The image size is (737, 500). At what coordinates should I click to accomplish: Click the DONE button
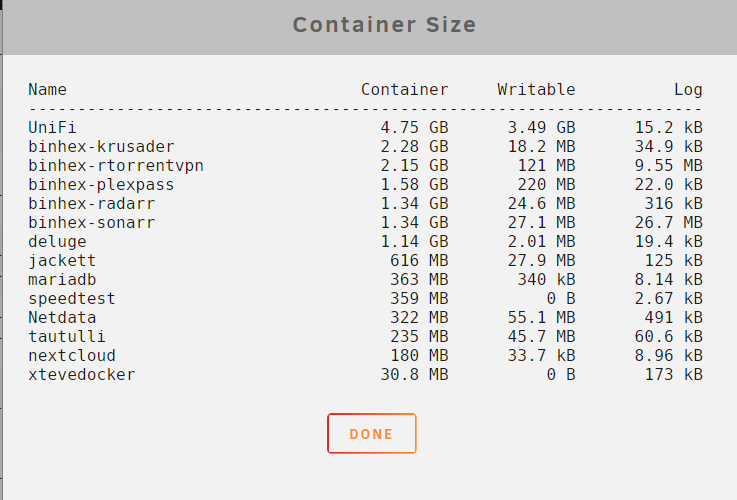coord(371,433)
